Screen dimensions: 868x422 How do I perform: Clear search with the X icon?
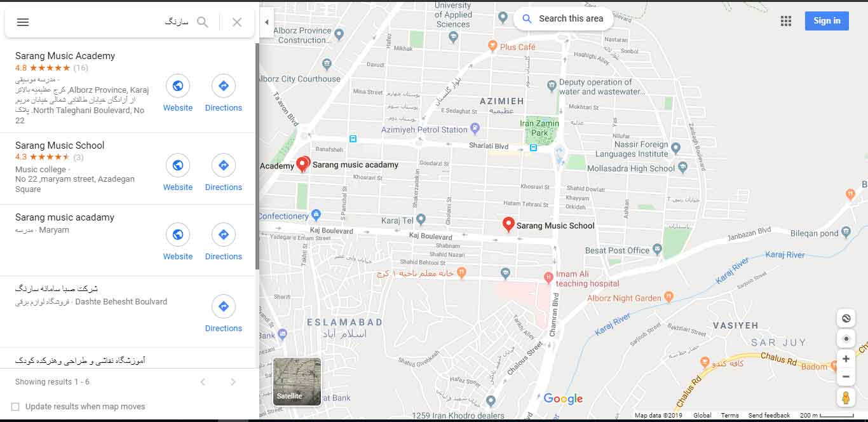[x=237, y=22]
